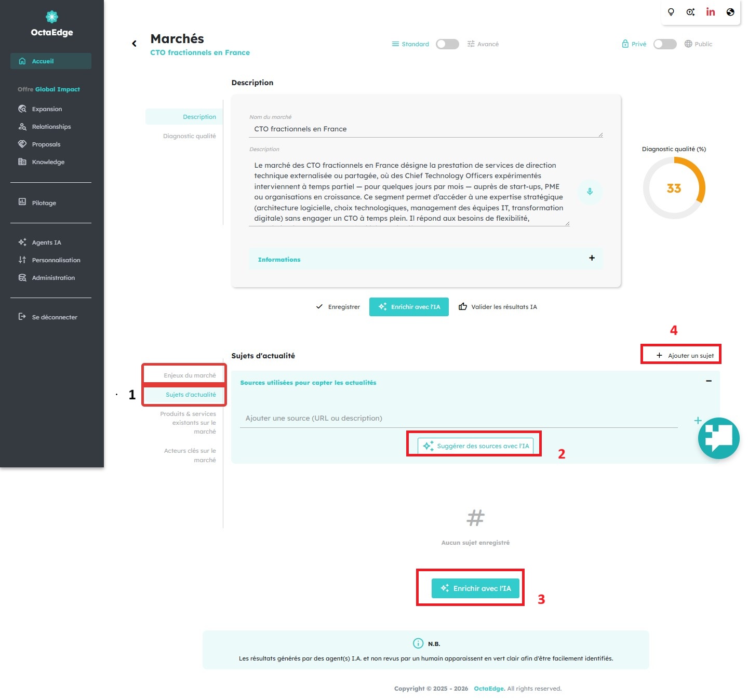Collapse the Sources utilisées pour capter section
The height and width of the screenshot is (700, 748).
coord(709,381)
